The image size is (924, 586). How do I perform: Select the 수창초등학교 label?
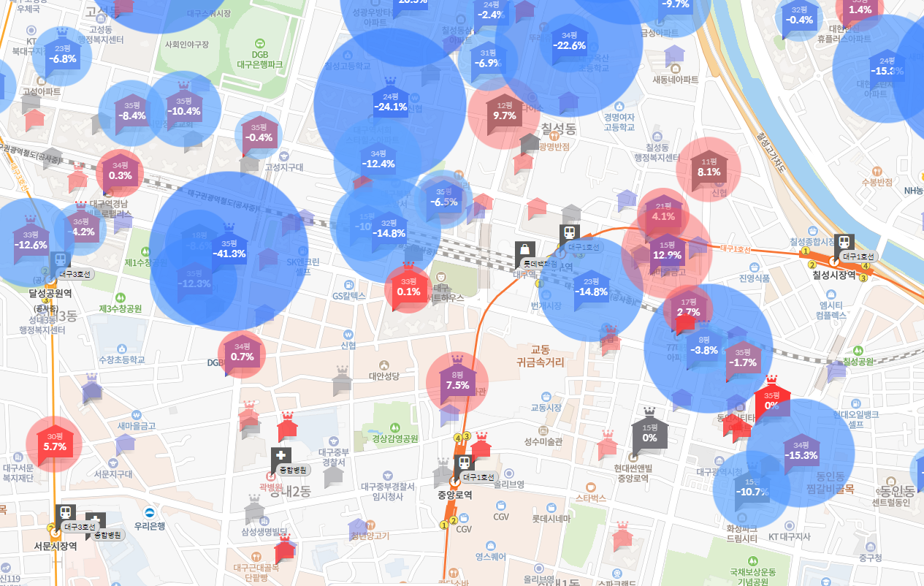[121, 359]
